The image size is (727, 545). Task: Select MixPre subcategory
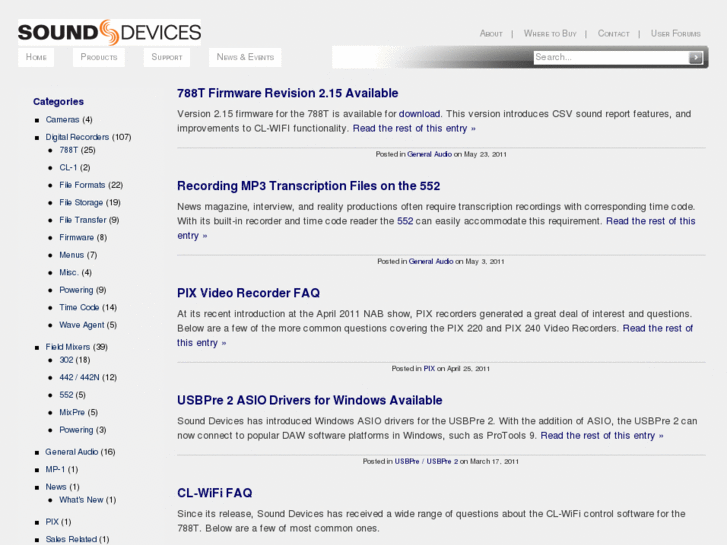[x=72, y=412]
